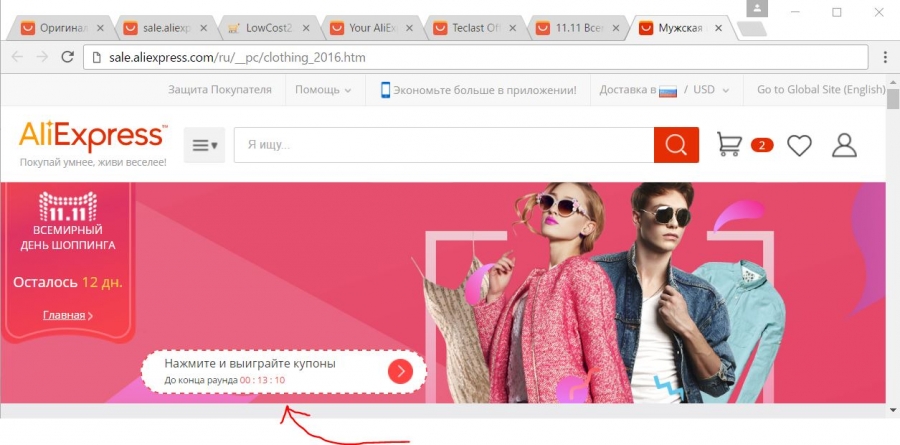
Task: Close the Мужская tab
Action: 719,28
